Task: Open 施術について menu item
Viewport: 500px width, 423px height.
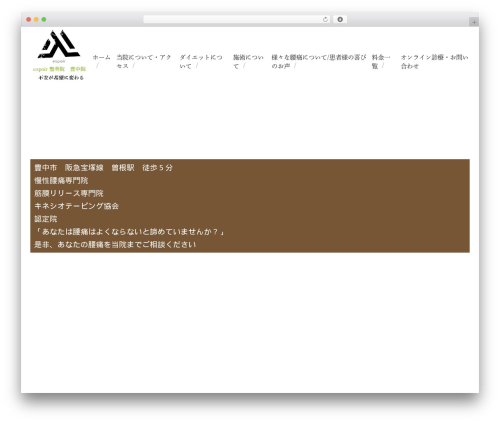Action: tap(248, 62)
